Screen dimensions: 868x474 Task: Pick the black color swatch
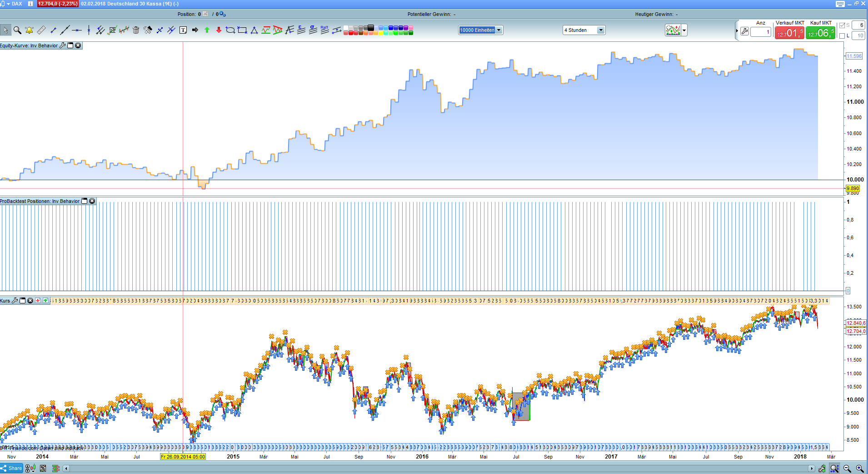pos(371,28)
